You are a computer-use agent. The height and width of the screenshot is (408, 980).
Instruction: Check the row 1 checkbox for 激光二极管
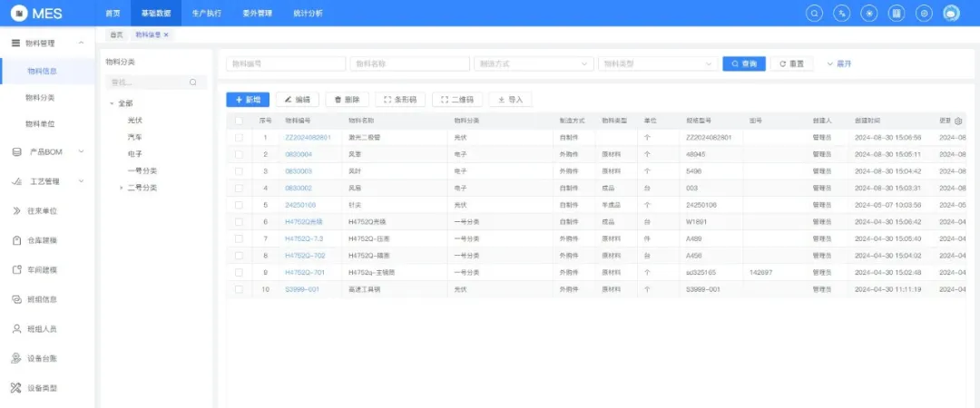(x=239, y=138)
